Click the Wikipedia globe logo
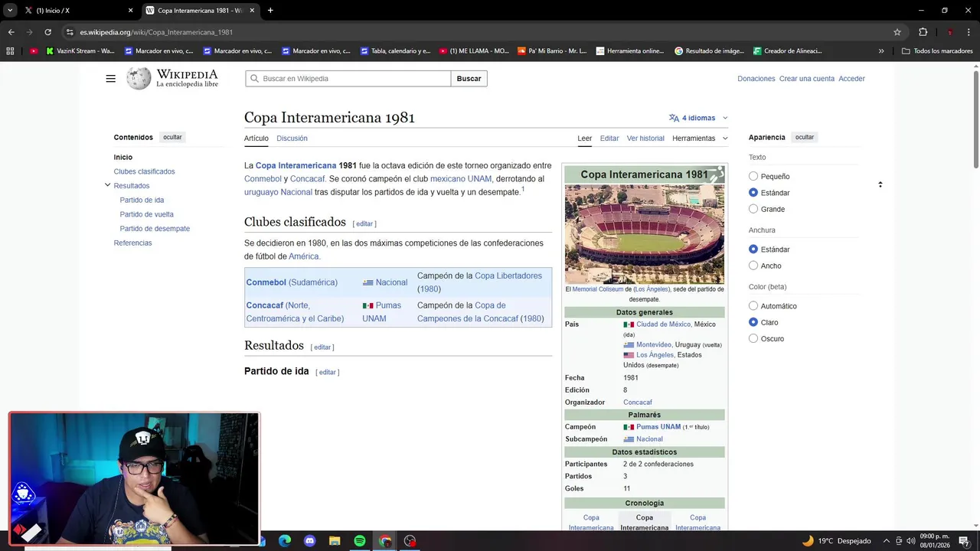Image resolution: width=980 pixels, height=551 pixels. 139,78
